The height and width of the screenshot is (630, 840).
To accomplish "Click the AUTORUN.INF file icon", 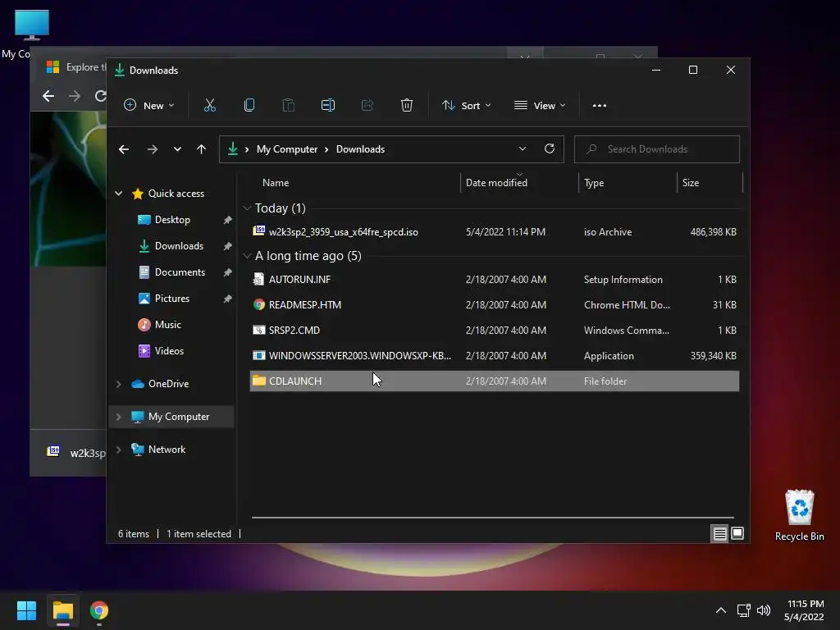I will point(258,279).
